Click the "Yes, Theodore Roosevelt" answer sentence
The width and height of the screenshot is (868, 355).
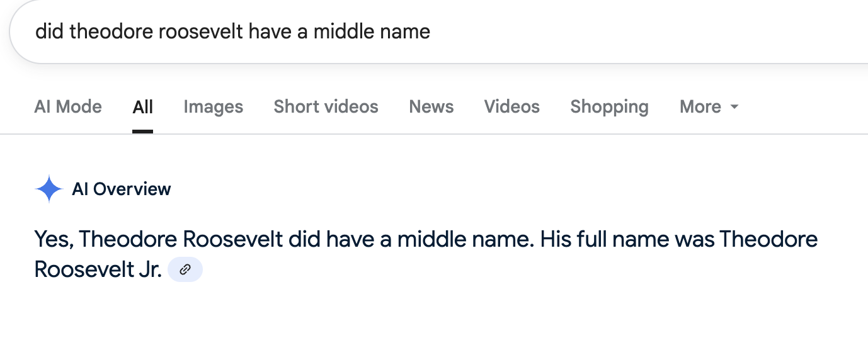pyautogui.click(x=286, y=240)
